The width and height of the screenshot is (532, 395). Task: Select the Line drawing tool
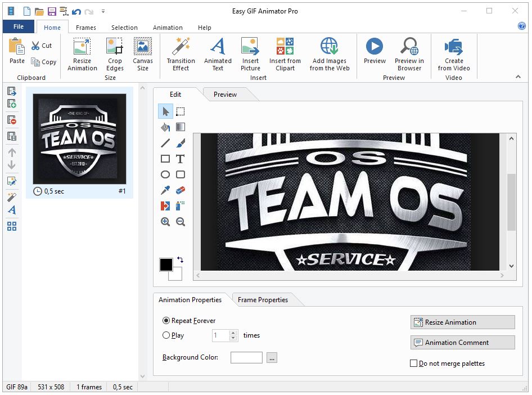[x=165, y=143]
